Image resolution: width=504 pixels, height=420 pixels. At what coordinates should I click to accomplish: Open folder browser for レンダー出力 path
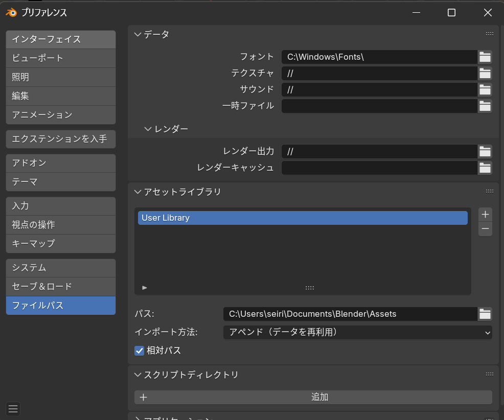[485, 151]
